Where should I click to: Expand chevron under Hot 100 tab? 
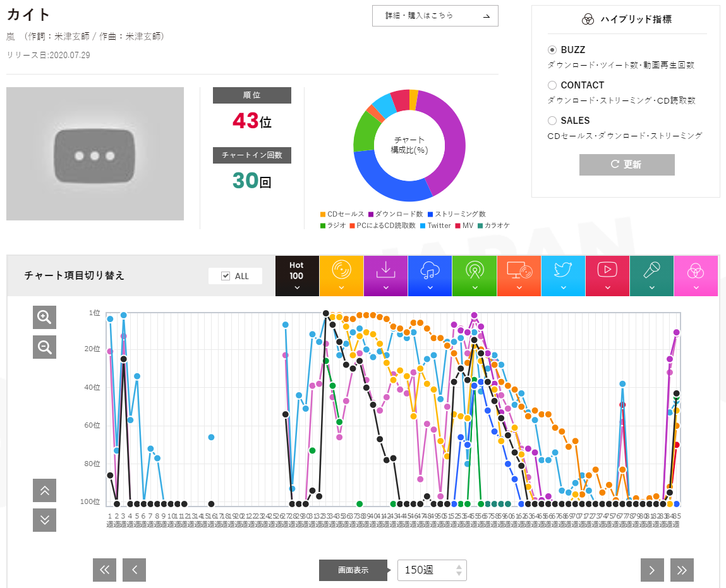click(x=297, y=288)
